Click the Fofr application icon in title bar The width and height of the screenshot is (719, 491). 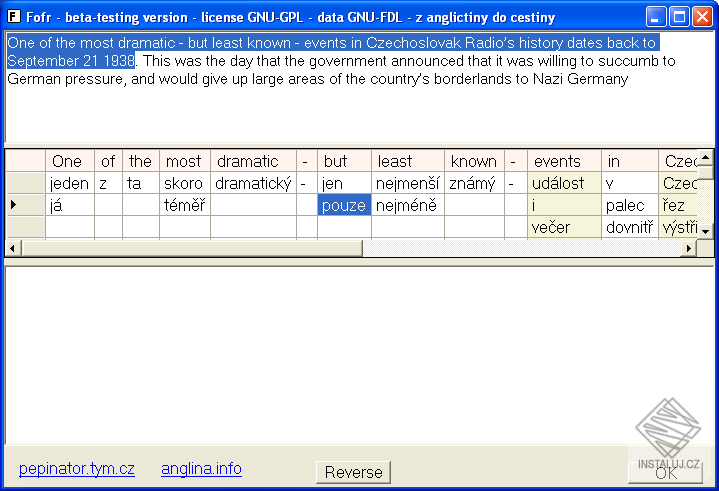[x=14, y=17]
